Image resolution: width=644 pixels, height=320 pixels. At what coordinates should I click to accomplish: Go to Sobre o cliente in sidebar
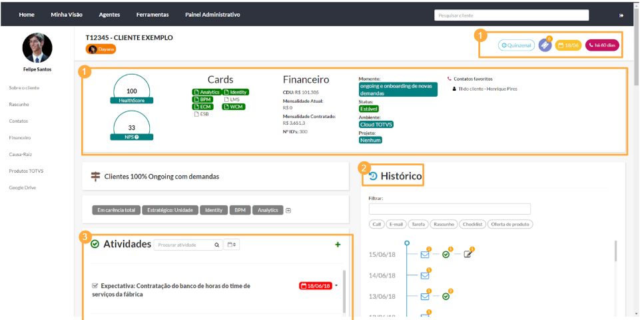tap(24, 88)
